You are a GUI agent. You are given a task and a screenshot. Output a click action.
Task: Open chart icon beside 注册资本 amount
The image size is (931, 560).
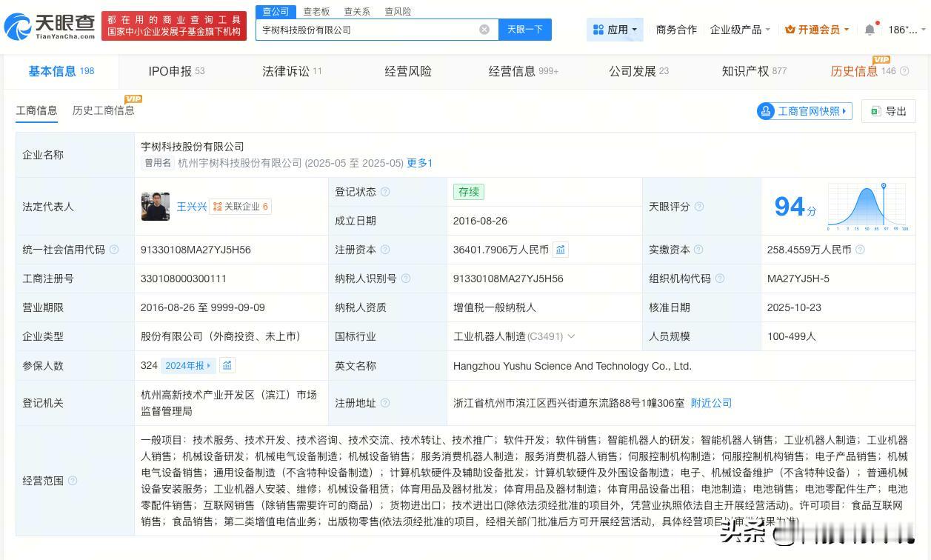pyautogui.click(x=561, y=250)
